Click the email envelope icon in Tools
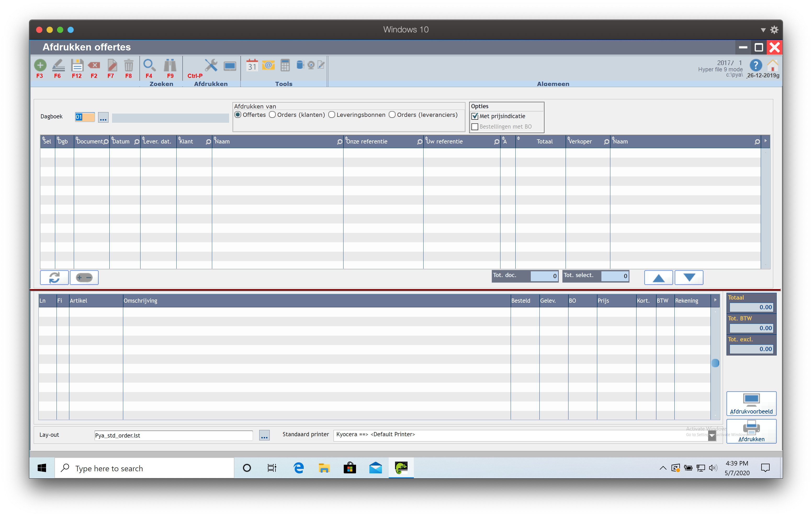The image size is (812, 517). click(x=268, y=65)
